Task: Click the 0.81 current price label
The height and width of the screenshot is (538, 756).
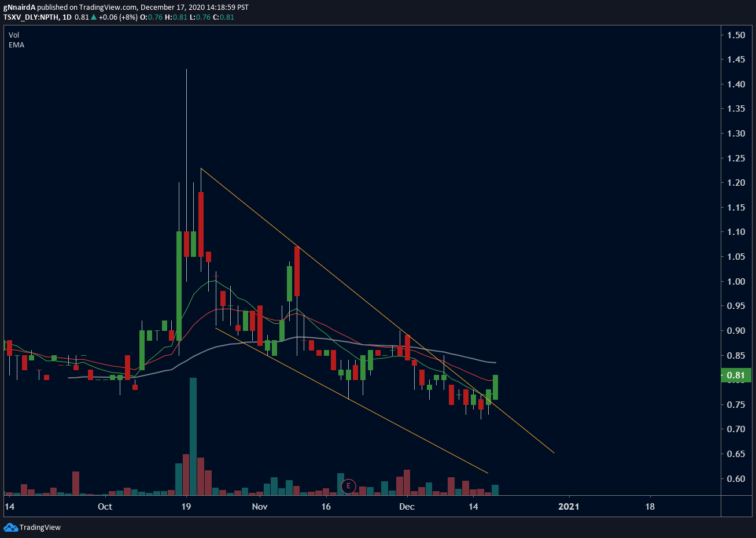Action: tap(736, 375)
